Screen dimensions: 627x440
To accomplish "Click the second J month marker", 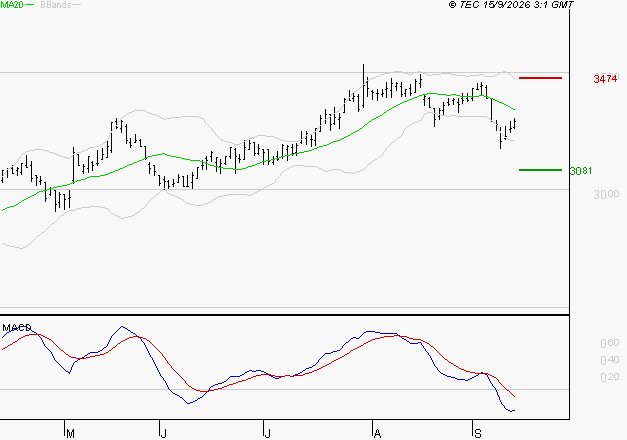I will [267, 433].
